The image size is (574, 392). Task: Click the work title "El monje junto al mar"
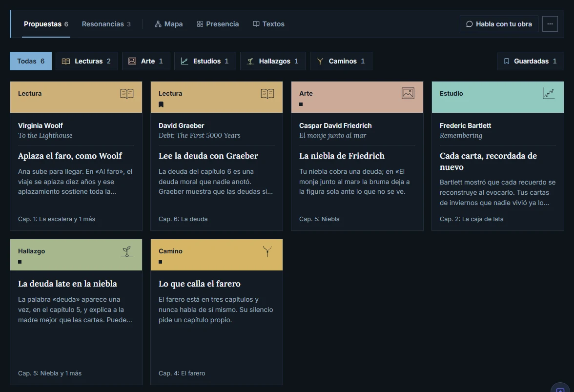pyautogui.click(x=333, y=135)
